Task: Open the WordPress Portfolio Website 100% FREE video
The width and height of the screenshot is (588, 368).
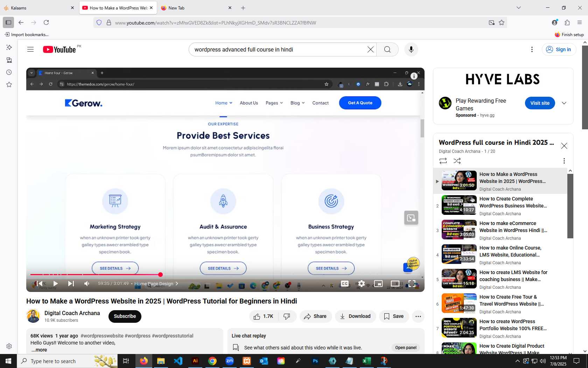Action: click(500, 328)
